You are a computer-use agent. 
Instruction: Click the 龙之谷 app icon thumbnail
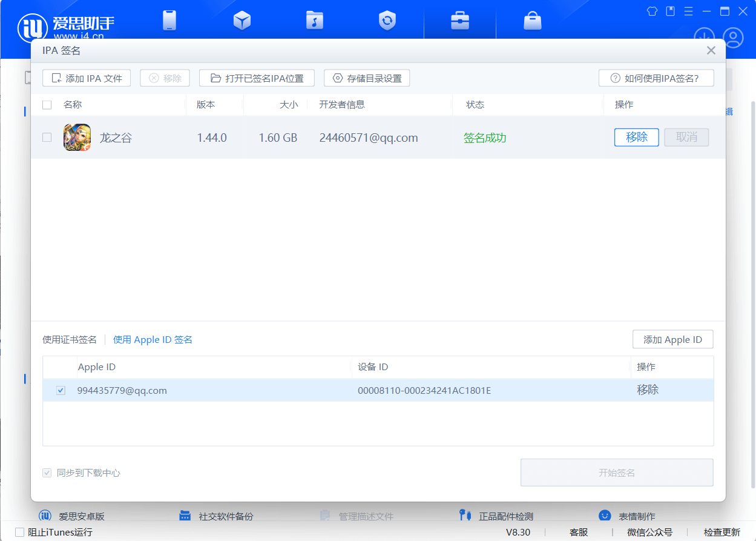(x=77, y=138)
